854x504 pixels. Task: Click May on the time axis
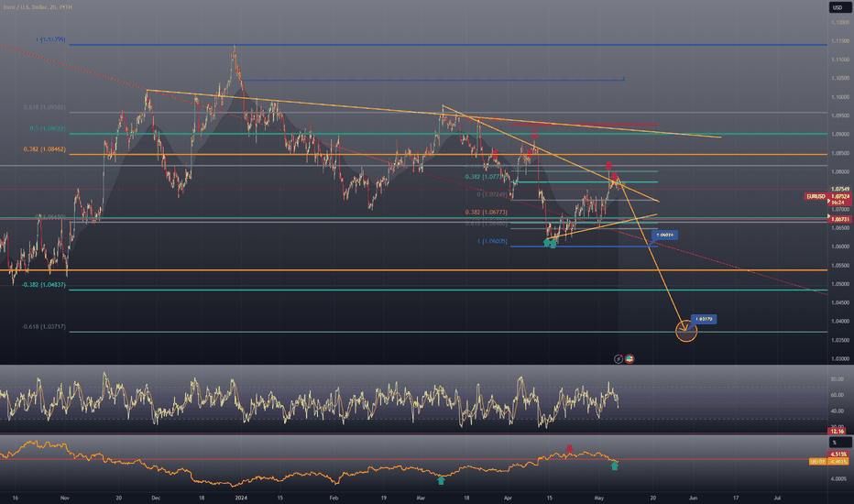tap(599, 498)
